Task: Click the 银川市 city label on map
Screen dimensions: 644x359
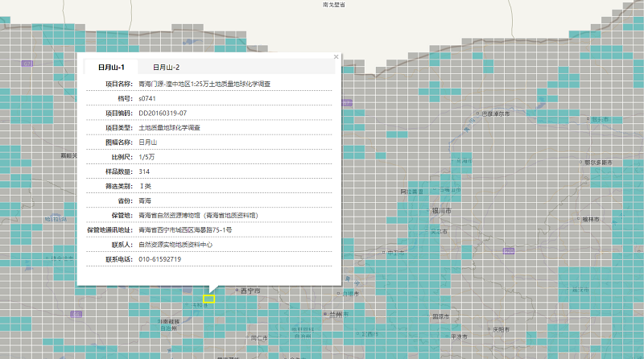Action: [x=441, y=211]
